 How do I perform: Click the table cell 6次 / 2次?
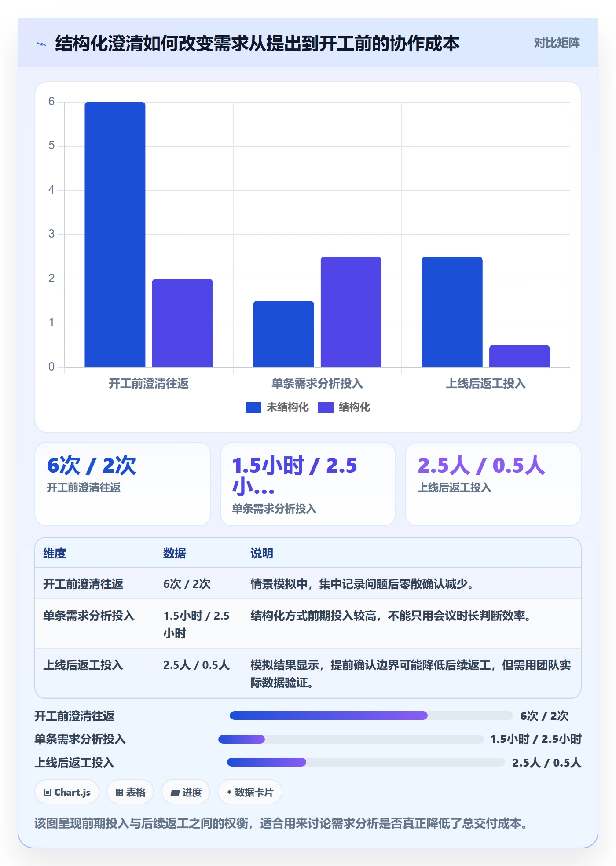click(187, 584)
